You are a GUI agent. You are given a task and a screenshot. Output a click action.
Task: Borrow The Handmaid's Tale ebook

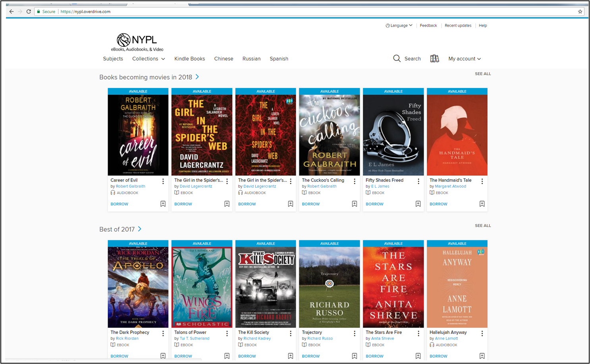(438, 204)
